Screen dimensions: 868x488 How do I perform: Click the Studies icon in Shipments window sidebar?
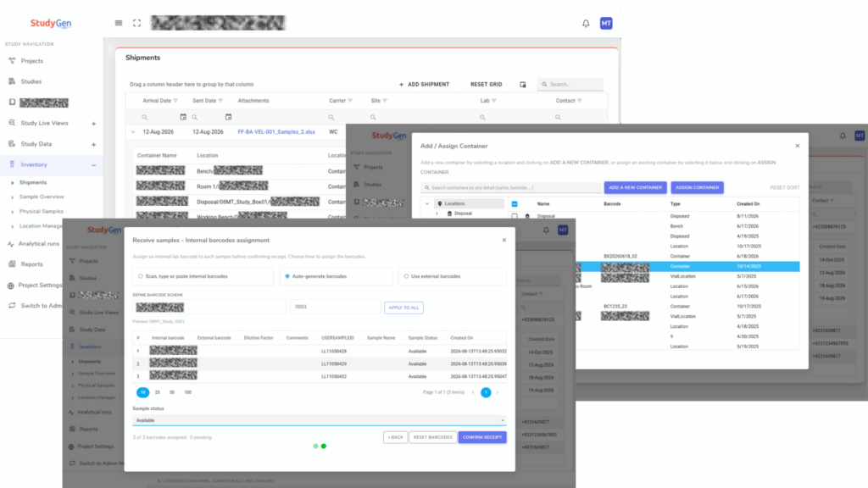coord(12,81)
